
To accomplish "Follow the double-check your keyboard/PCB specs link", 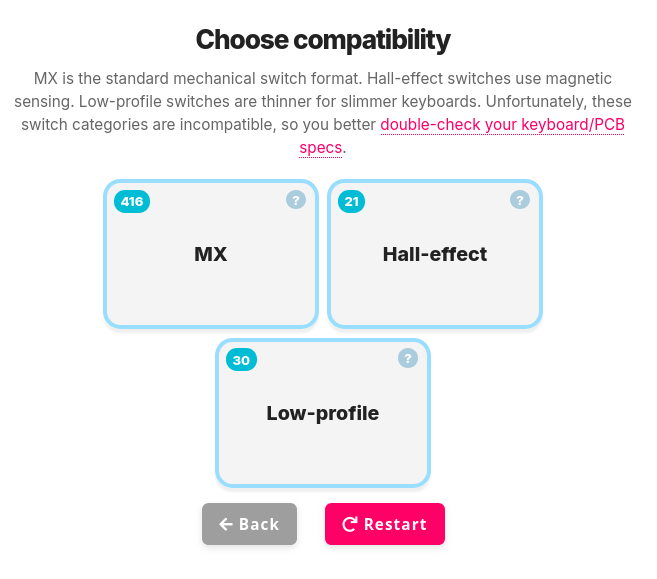I will [x=501, y=126].
